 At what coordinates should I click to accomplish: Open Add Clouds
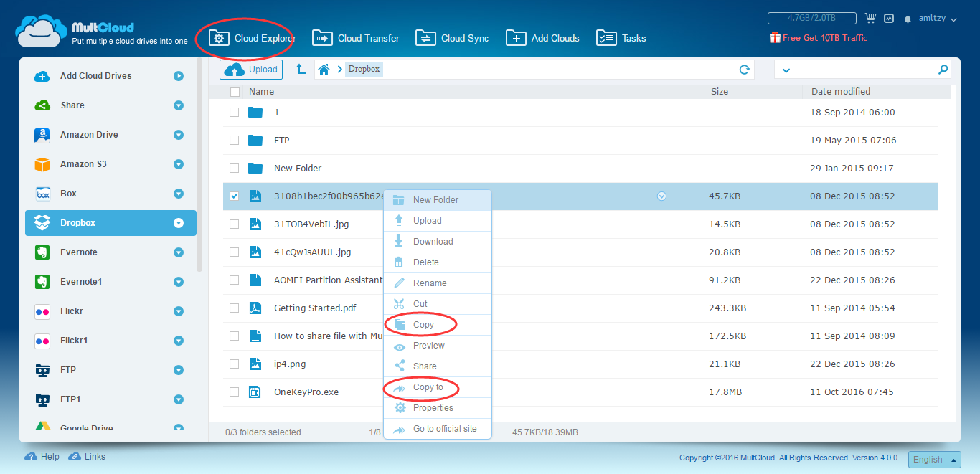click(x=542, y=38)
